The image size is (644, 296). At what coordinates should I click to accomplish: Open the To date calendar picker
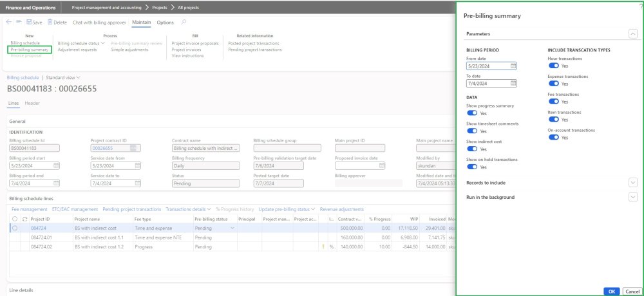pos(513,83)
